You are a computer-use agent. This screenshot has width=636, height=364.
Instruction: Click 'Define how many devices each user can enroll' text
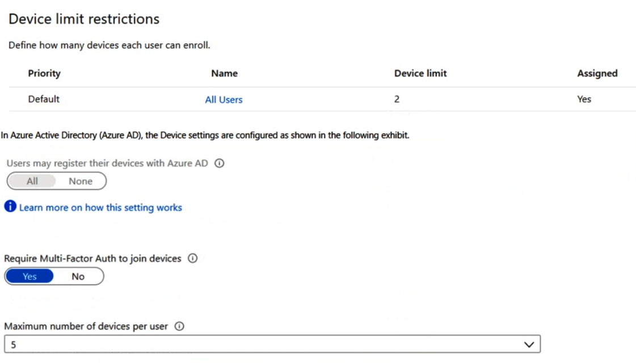coord(109,45)
